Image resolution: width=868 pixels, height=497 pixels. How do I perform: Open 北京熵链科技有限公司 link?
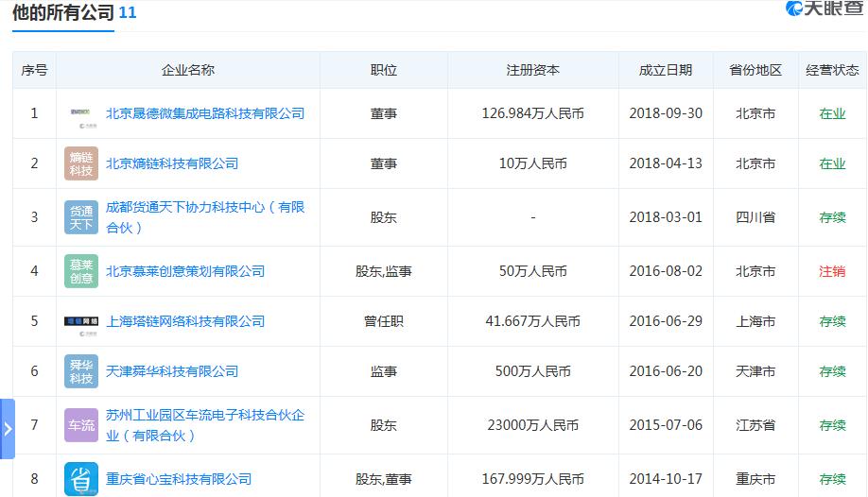(x=172, y=163)
